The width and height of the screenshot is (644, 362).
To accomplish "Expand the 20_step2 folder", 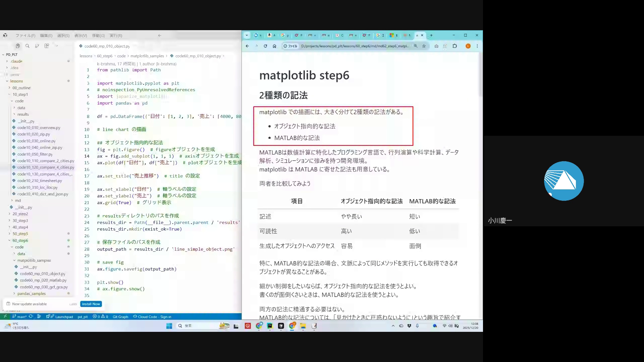I will tap(20, 214).
